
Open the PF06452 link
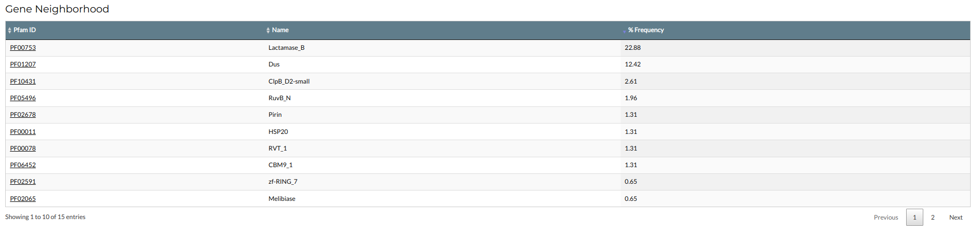coord(23,165)
